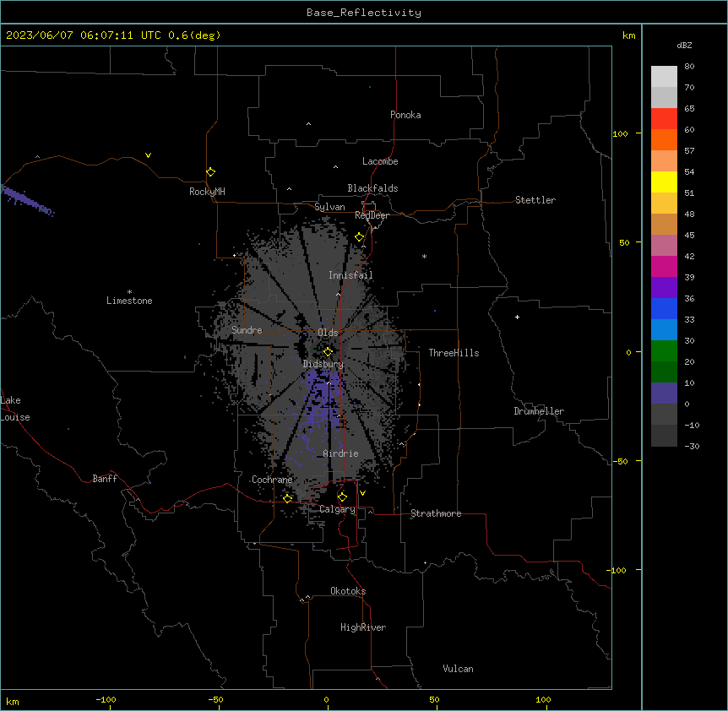This screenshot has width=728, height=711.
Task: Select the bright yellow swatch in dBZ legend
Action: [x=664, y=182]
